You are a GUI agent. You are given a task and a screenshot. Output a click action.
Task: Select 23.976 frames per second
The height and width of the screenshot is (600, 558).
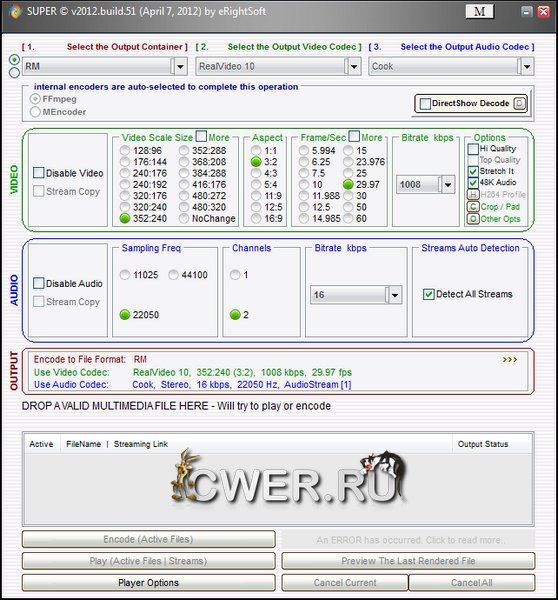[348, 162]
